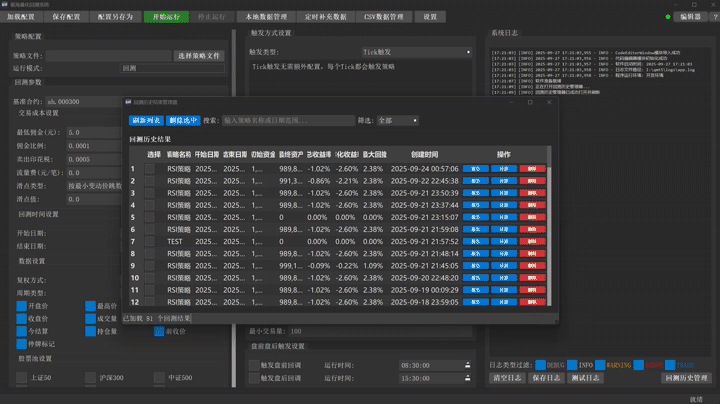Click the second blue action button in row 12
Screen dimensions: 720x404
pos(503,301)
